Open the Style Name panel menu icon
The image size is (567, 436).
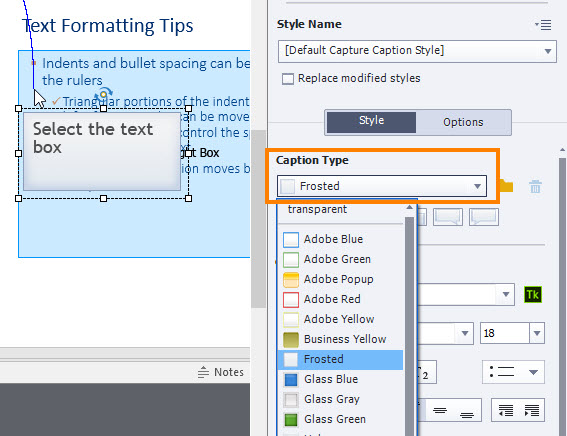pyautogui.click(x=543, y=25)
